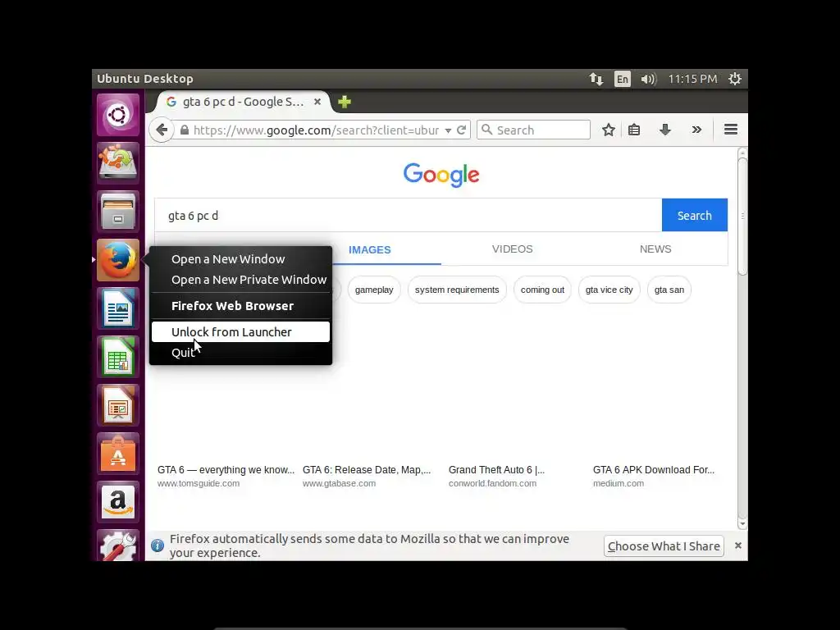Reload the page with refresh icon
Image resolution: width=840 pixels, height=630 pixels.
(x=461, y=130)
